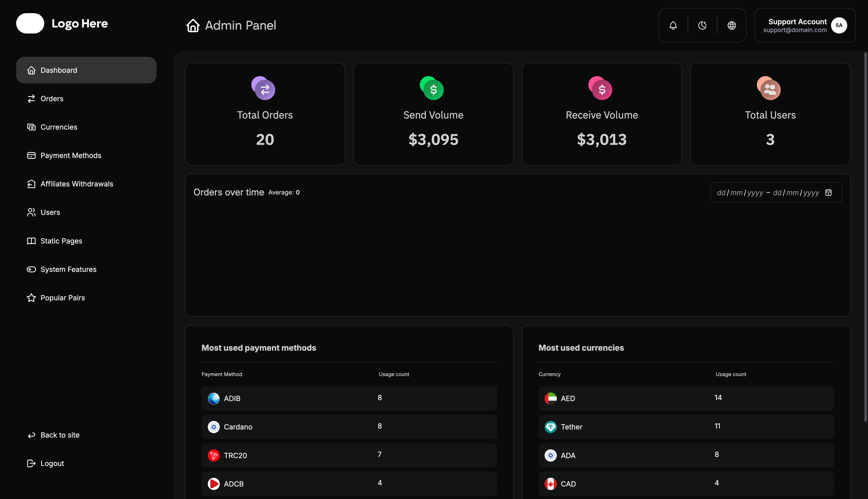The height and width of the screenshot is (499, 868).
Task: Click the Cardano payment method logo
Action: click(214, 427)
